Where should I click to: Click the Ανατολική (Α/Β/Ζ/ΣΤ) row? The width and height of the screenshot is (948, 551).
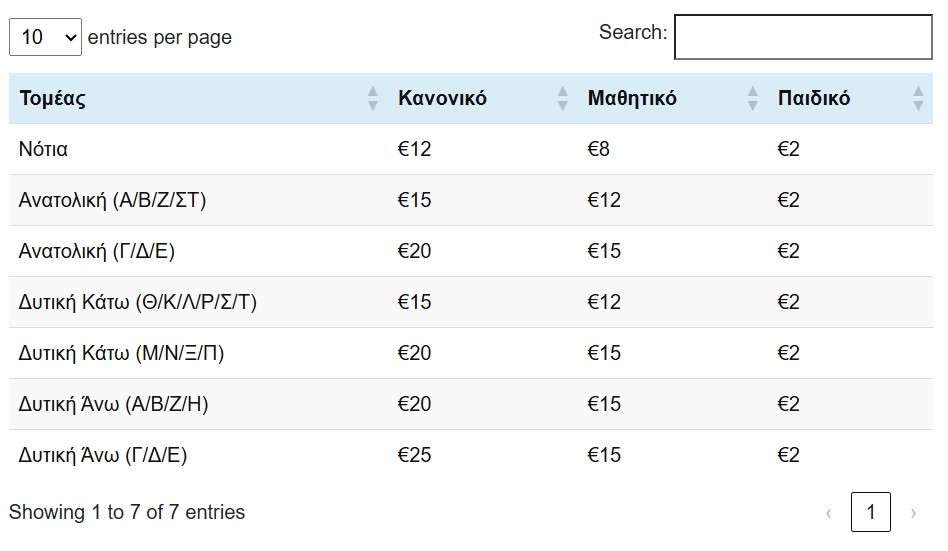112,200
